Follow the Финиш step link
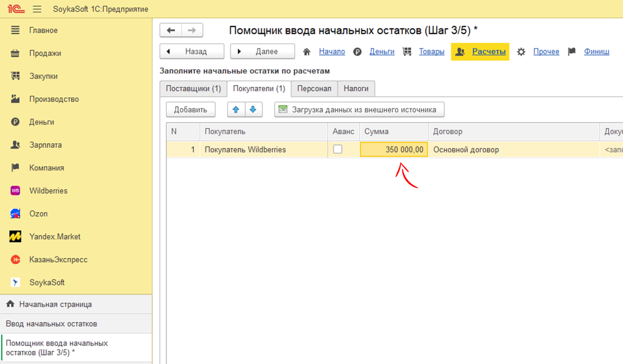623x364 pixels. (597, 52)
